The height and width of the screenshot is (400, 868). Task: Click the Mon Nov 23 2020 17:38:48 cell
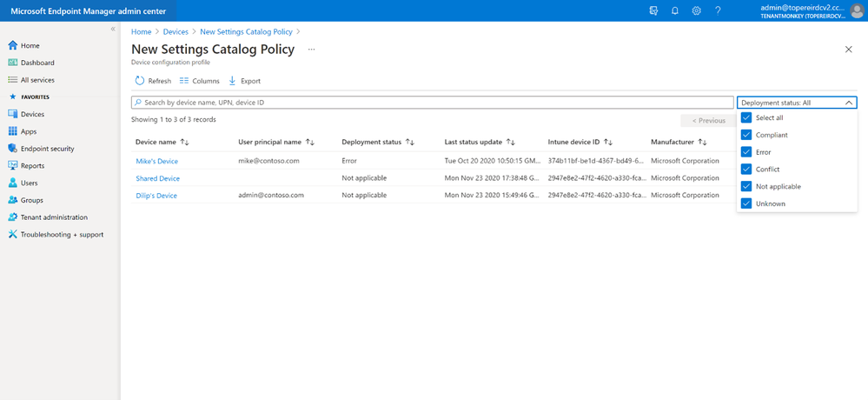(492, 178)
